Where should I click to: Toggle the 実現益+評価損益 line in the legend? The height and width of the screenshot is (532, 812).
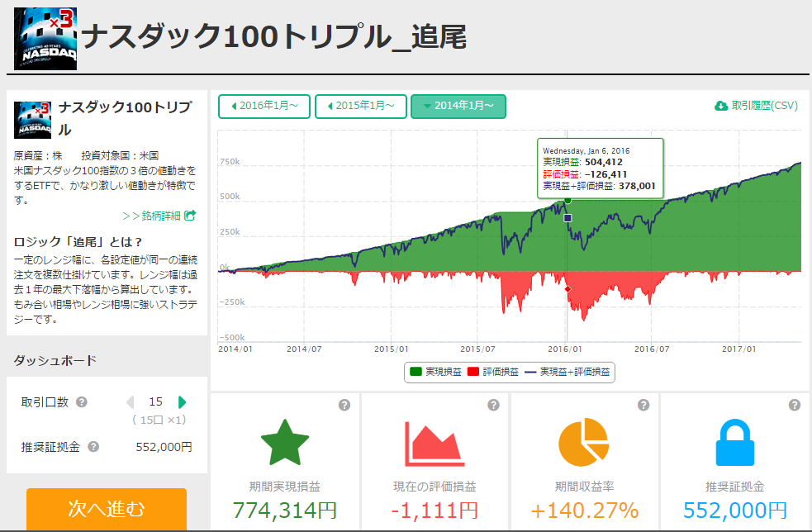pyautogui.click(x=567, y=372)
